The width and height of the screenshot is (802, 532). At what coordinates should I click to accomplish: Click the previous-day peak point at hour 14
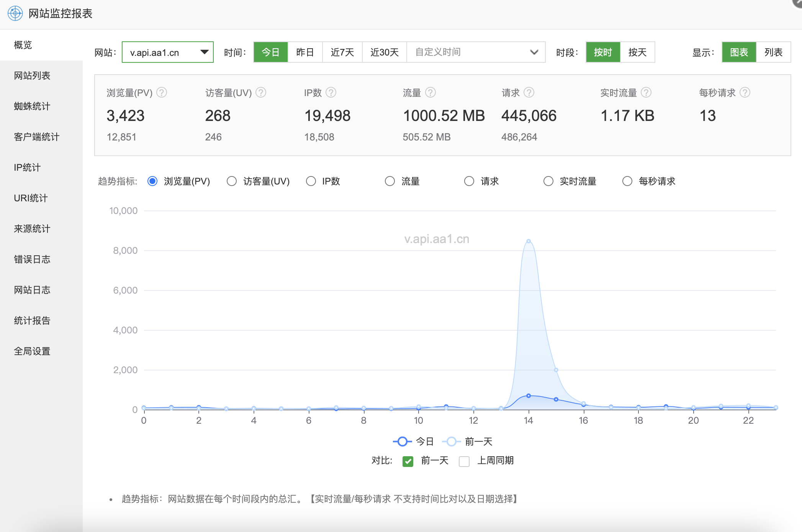tap(529, 241)
